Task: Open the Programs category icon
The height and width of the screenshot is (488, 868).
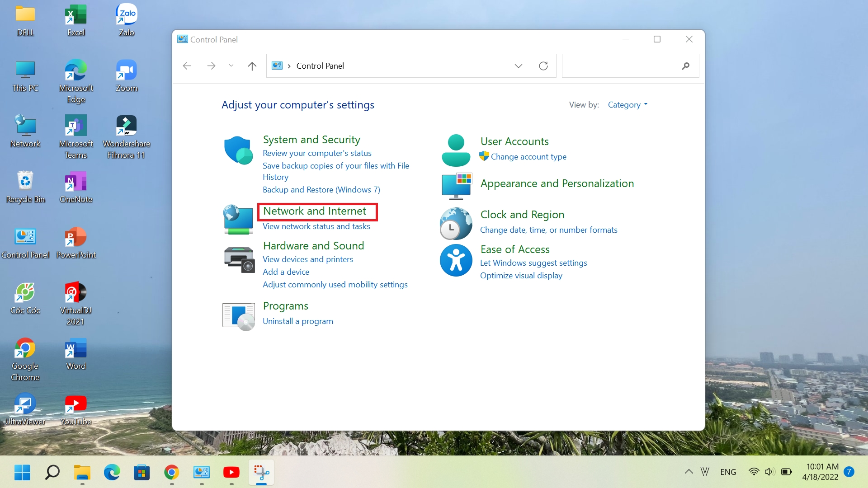Action: click(238, 316)
